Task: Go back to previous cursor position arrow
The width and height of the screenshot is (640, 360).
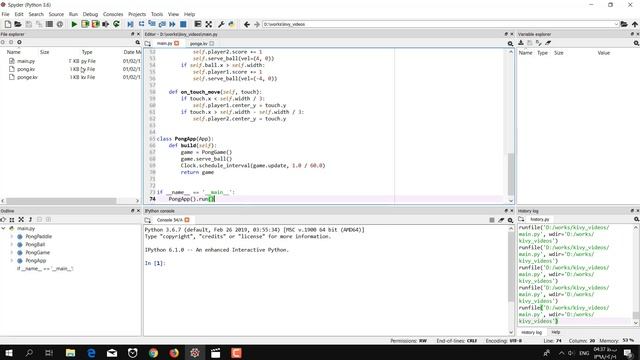Action: click(x=247, y=24)
